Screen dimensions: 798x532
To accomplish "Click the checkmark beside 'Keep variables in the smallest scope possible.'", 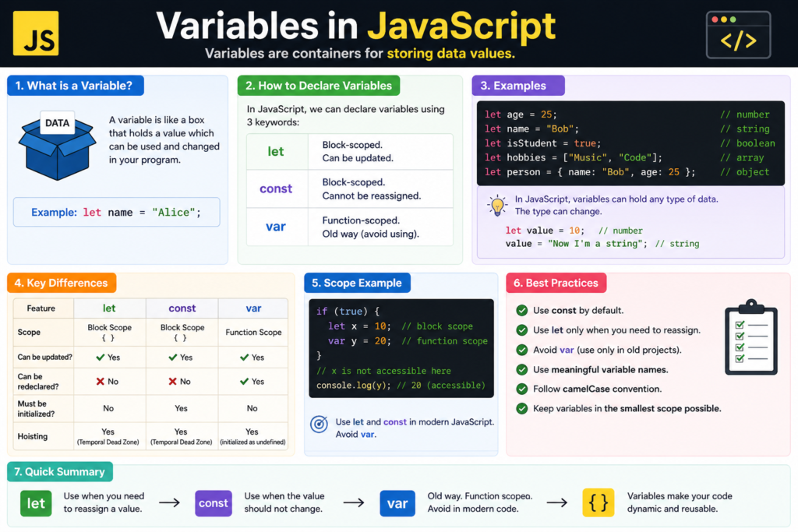I will pos(521,408).
